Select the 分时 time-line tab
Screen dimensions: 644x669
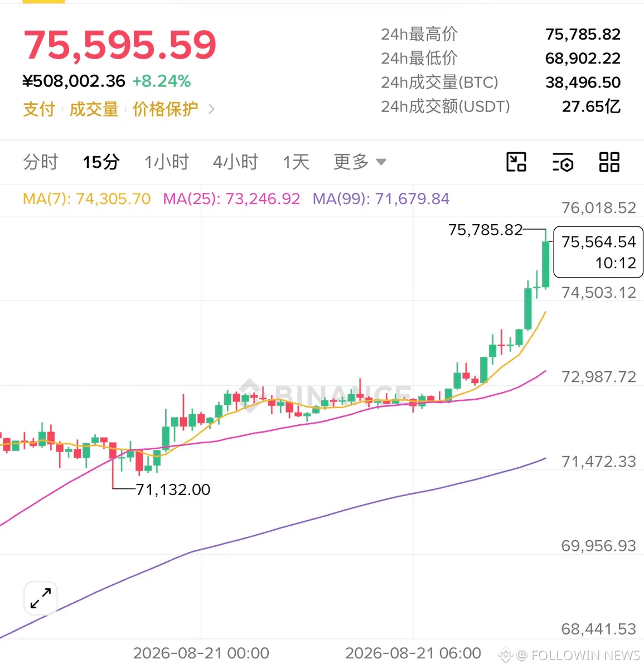click(41, 162)
